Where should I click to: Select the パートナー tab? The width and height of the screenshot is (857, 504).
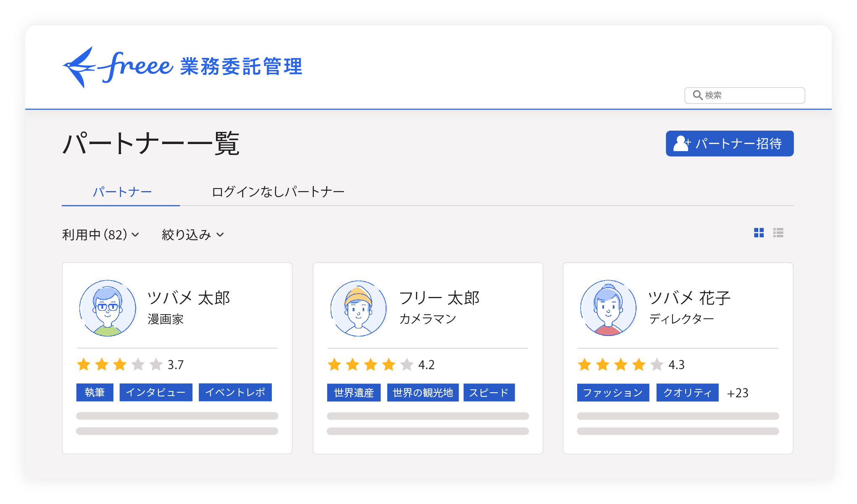coord(122,192)
